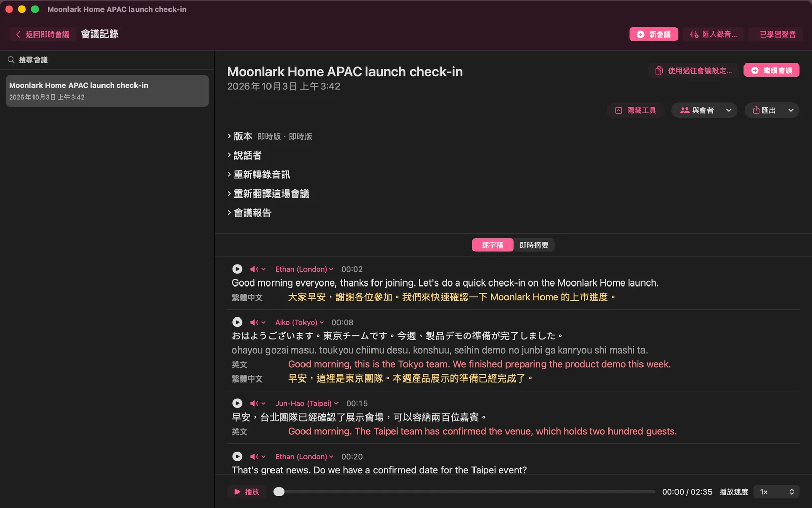Switch to 逐字稿 transcript tab
812x508 pixels.
(x=492, y=245)
